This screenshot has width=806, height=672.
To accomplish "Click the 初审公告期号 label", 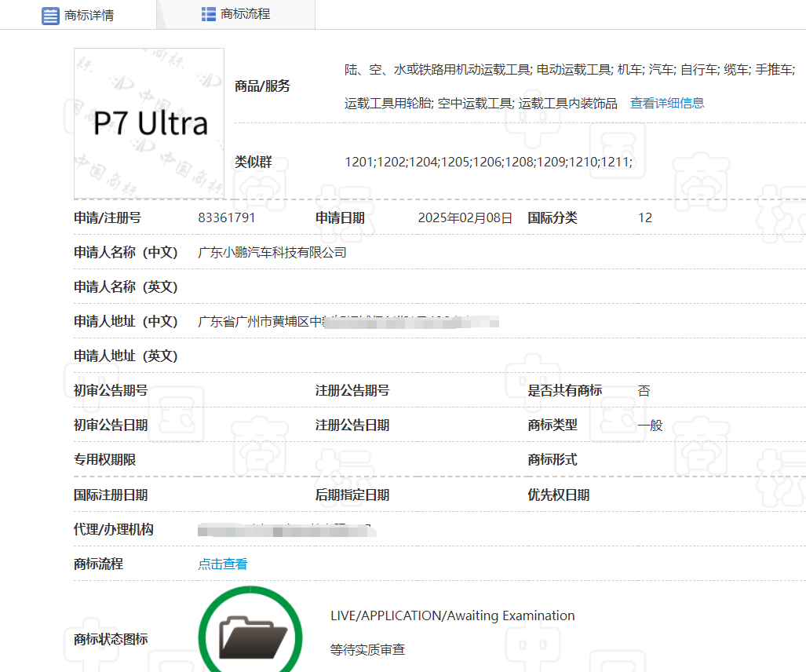I will coord(111,391).
